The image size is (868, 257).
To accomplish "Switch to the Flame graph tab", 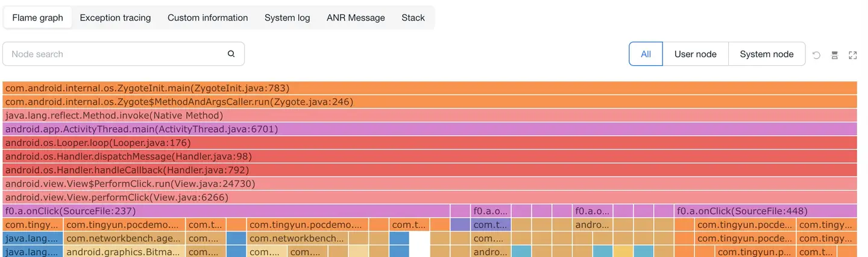I will pos(37,17).
